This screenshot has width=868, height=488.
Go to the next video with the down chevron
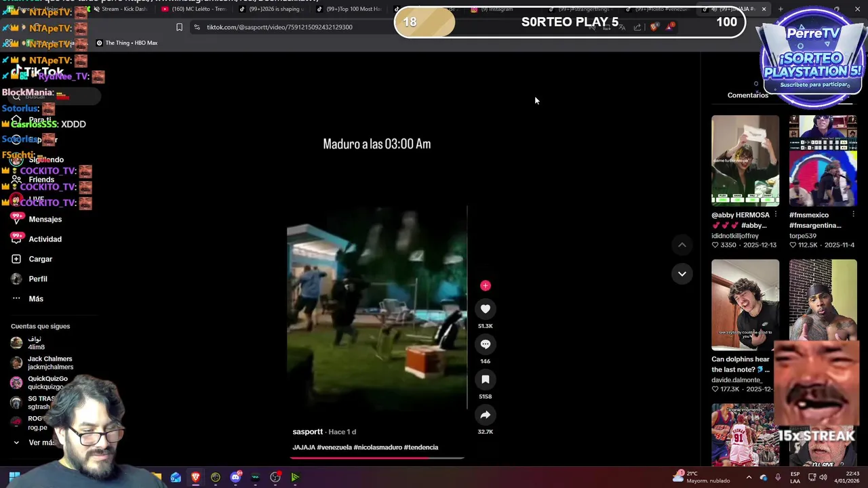click(x=682, y=274)
